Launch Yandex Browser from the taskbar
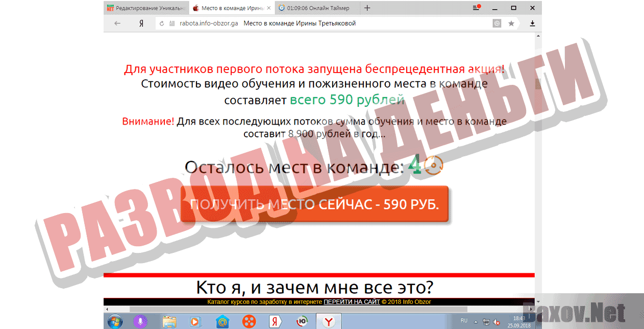Screen dimensions: 644x329 click(328, 321)
